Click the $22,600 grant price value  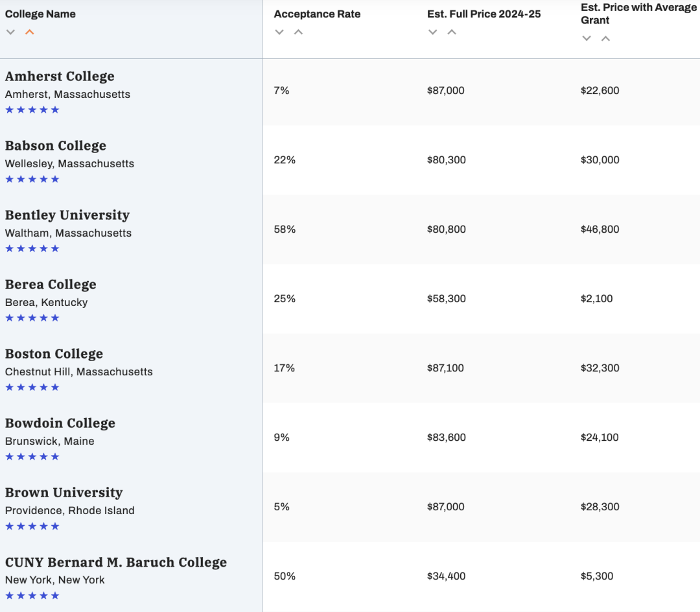tap(600, 91)
